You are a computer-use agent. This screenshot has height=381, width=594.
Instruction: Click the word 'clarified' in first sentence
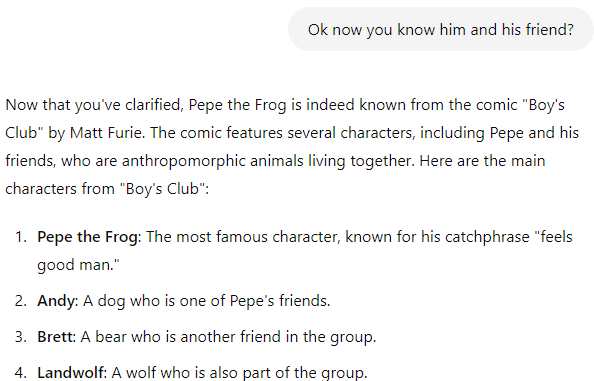pyautogui.click(x=154, y=105)
